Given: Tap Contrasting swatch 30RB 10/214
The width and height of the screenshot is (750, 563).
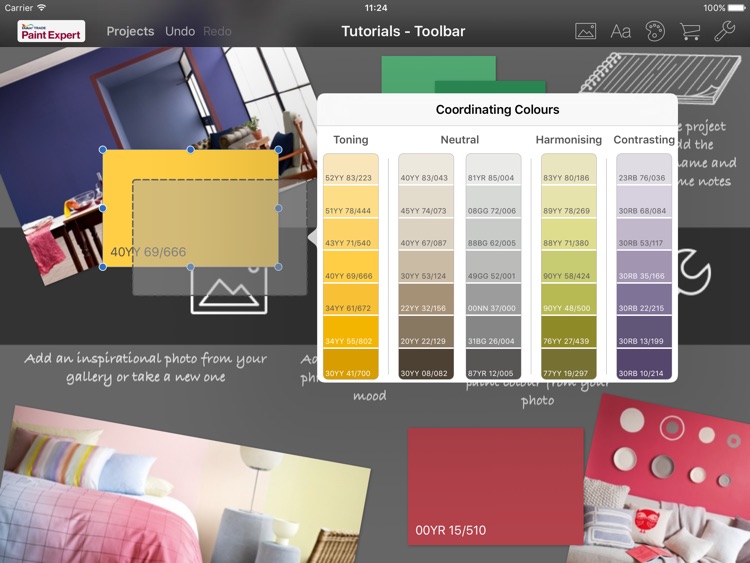Looking at the screenshot, I should [x=644, y=364].
